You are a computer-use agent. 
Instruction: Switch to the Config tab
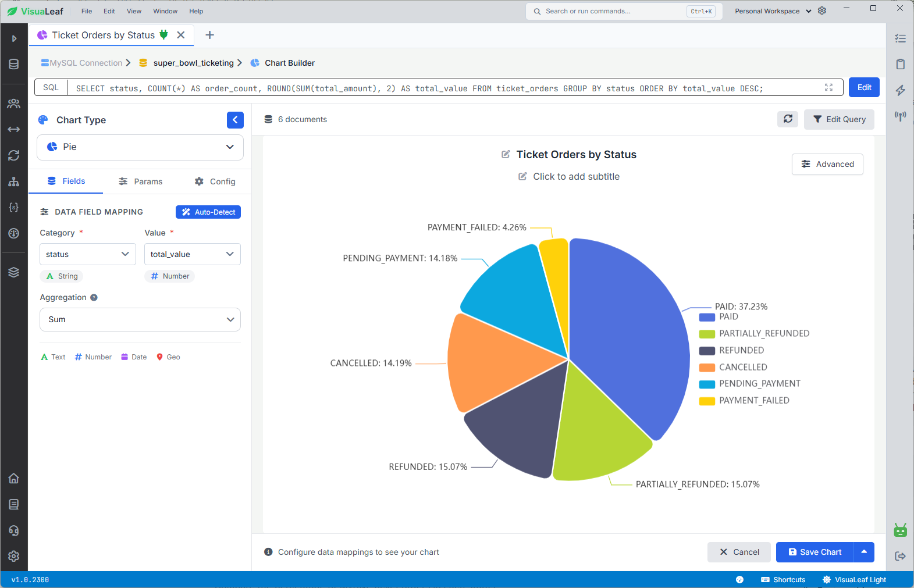[215, 181]
